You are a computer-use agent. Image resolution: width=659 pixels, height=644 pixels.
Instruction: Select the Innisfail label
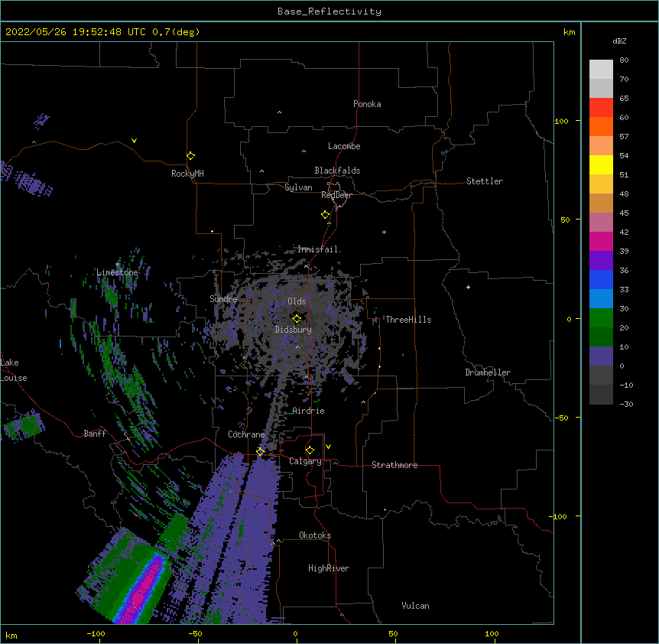(x=318, y=249)
